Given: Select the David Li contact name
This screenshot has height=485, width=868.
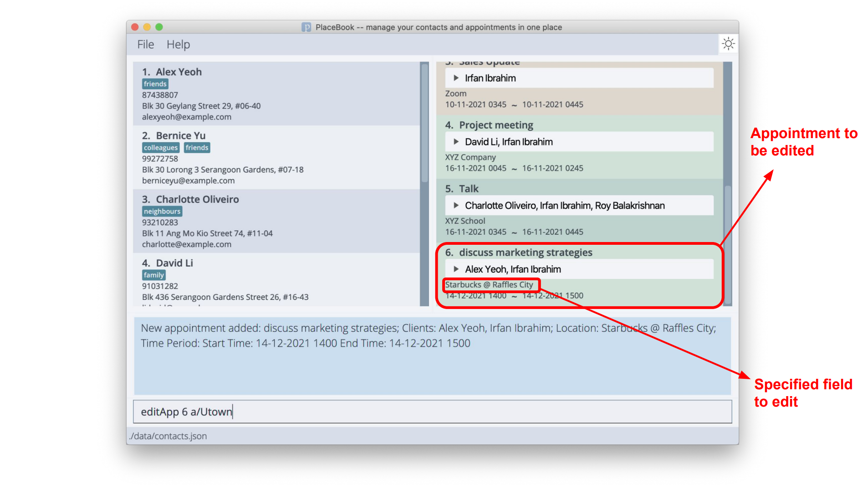Looking at the screenshot, I should tap(174, 263).
